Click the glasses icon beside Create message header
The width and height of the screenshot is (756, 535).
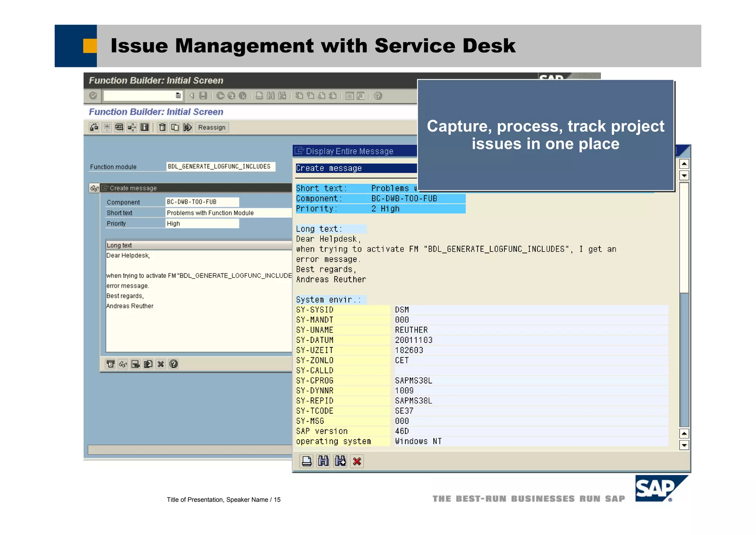94,188
